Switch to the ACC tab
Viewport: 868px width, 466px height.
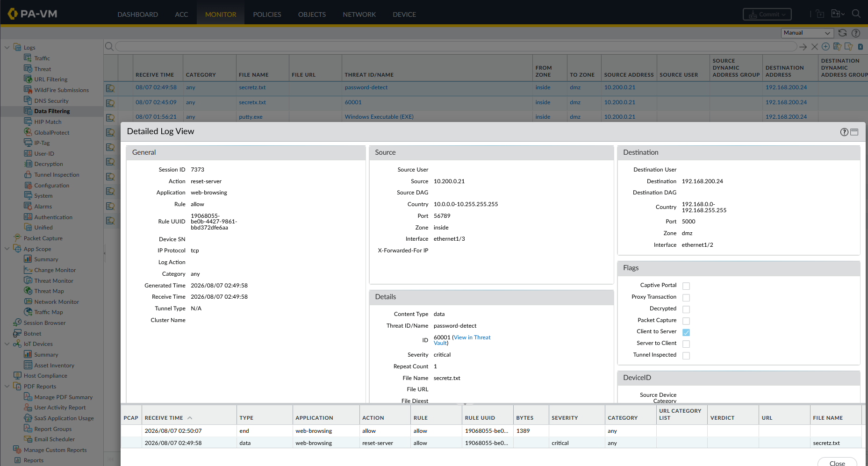pos(181,14)
